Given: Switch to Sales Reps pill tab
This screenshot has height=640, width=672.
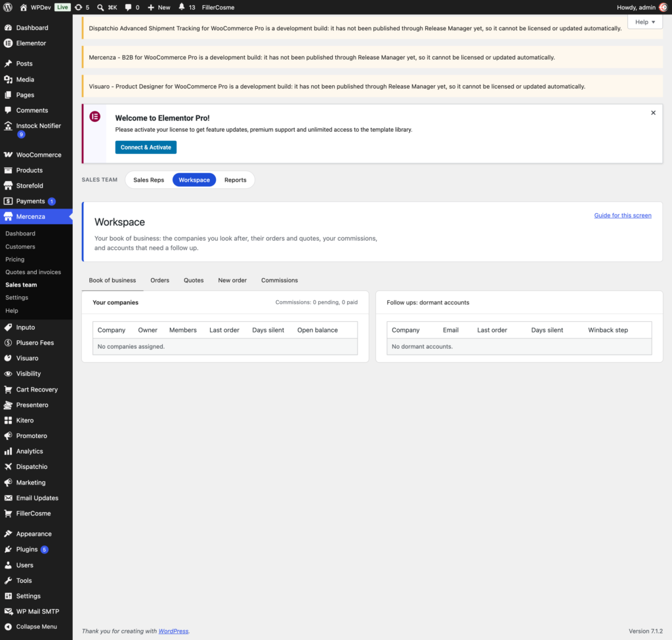Looking at the screenshot, I should pyautogui.click(x=149, y=180).
